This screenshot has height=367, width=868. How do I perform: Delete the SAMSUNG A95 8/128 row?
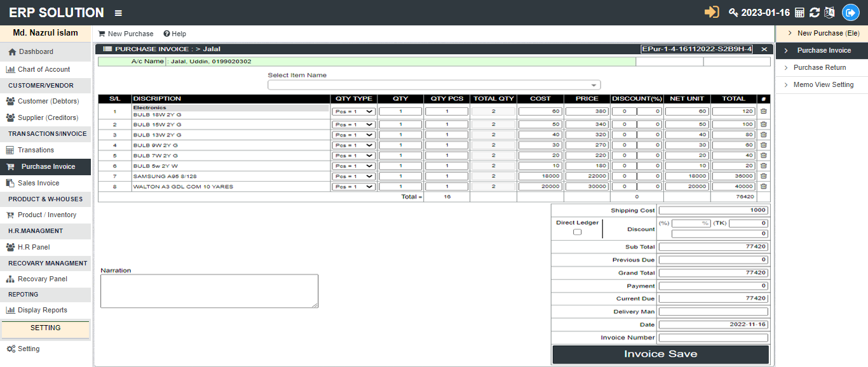(763, 176)
